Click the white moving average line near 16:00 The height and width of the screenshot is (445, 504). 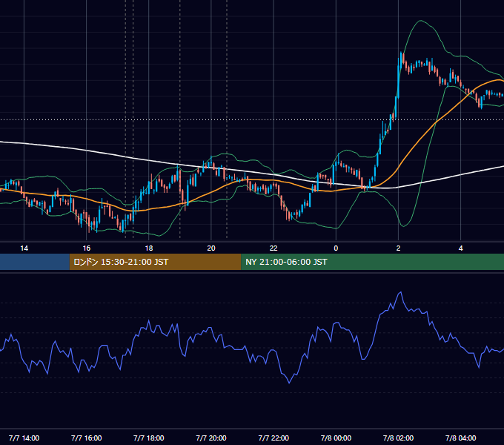87,150
